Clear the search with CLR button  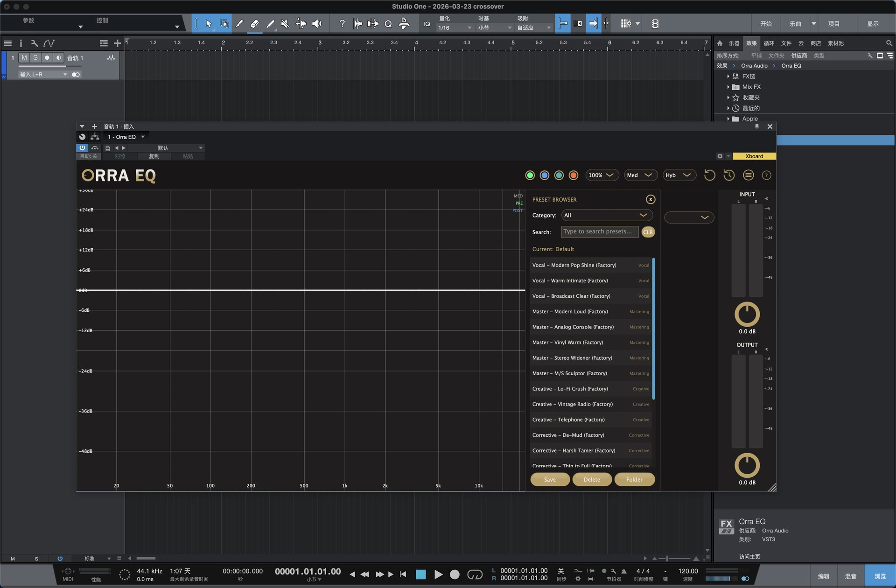(648, 232)
